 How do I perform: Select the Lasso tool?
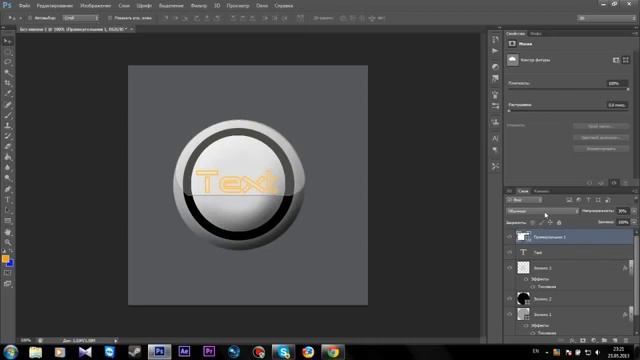[x=7, y=62]
